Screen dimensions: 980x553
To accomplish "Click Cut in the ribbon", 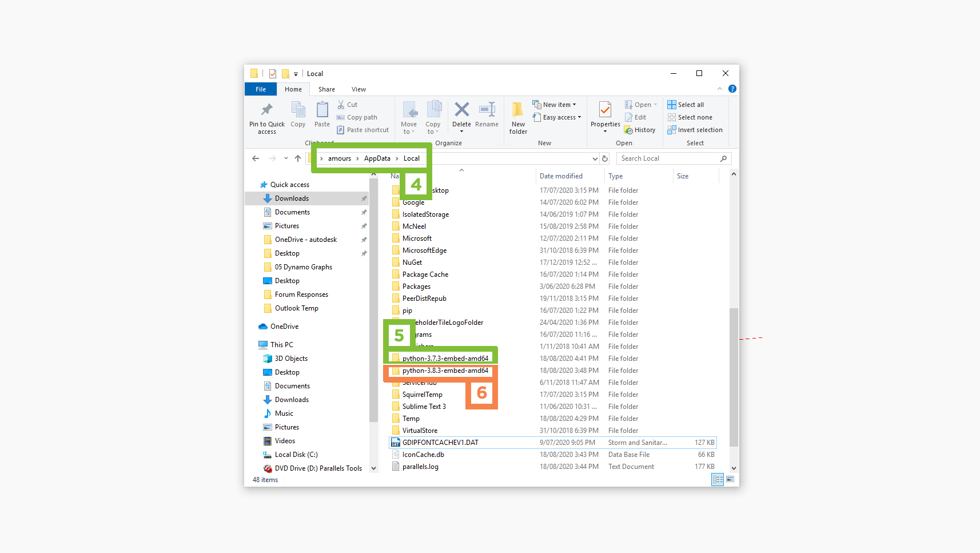I will [x=347, y=105].
